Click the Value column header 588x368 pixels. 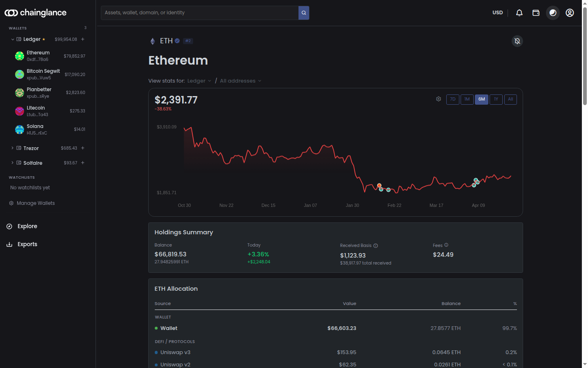(x=350, y=303)
